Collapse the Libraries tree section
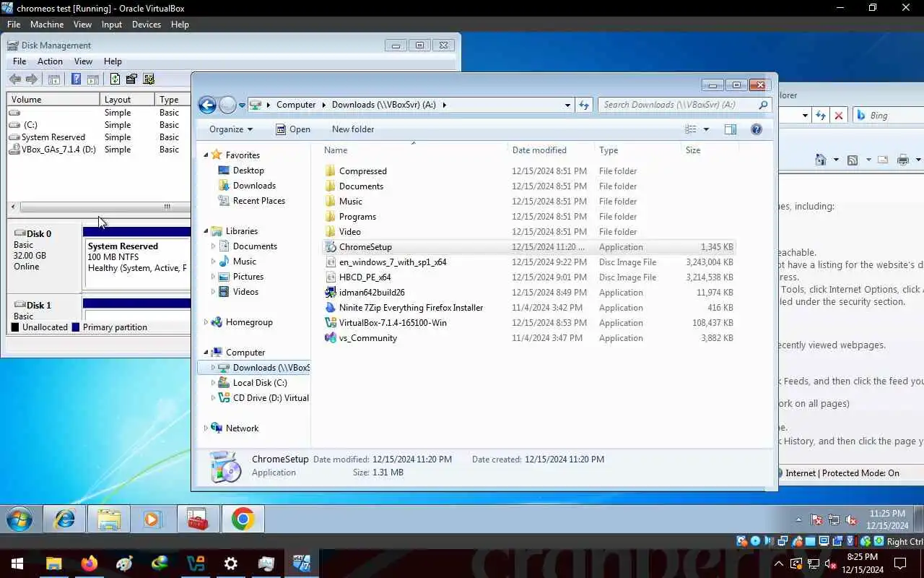924x578 pixels. (206, 231)
